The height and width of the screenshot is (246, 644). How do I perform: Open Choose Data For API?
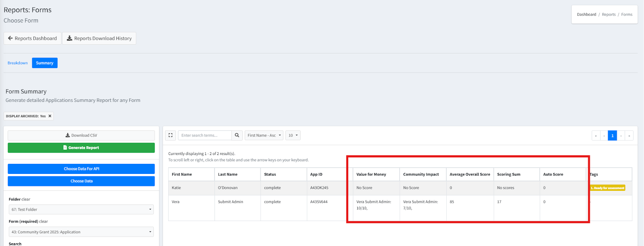click(81, 169)
